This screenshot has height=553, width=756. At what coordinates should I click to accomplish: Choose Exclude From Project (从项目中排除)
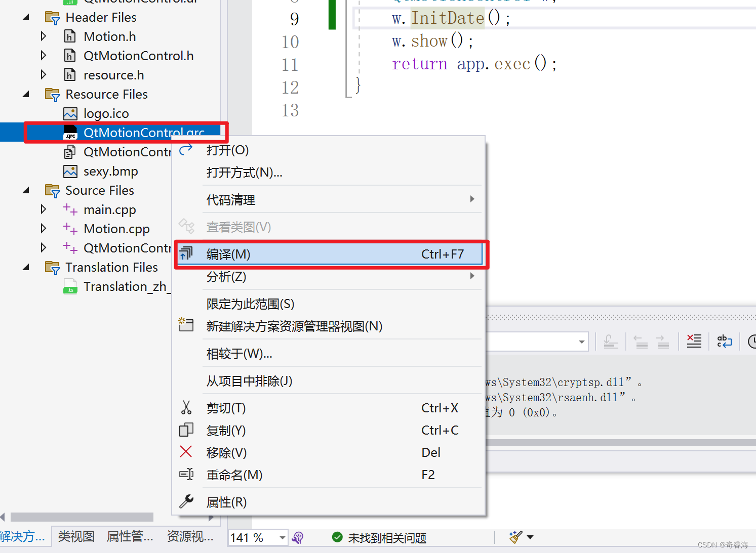click(x=329, y=381)
